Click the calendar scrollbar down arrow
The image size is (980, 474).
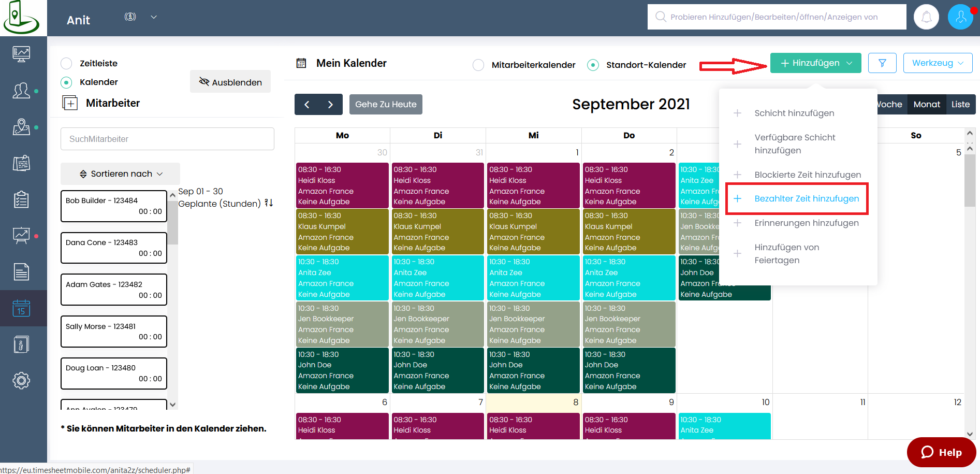[x=970, y=434]
